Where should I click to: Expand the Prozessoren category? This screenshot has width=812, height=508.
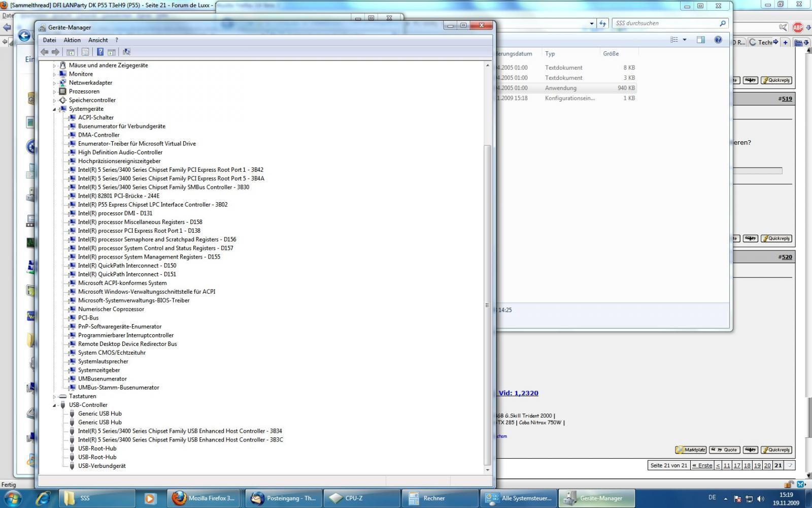click(54, 91)
